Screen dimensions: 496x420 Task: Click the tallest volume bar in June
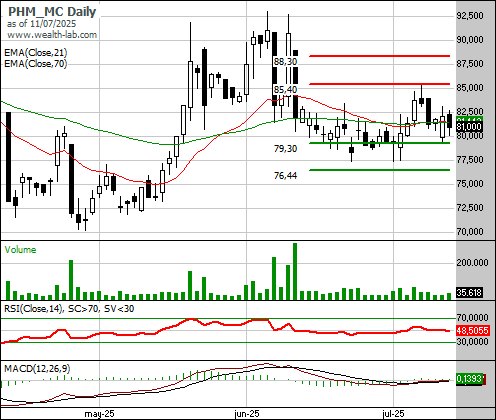click(x=295, y=271)
